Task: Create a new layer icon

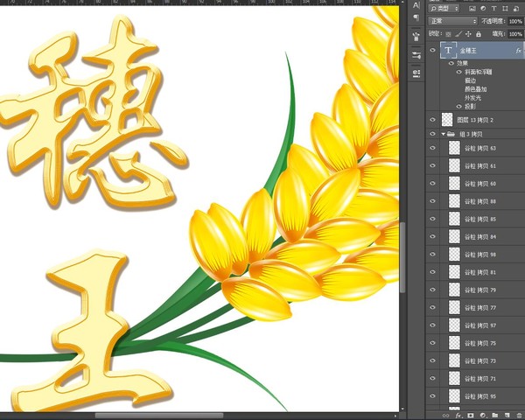Action: [507, 416]
